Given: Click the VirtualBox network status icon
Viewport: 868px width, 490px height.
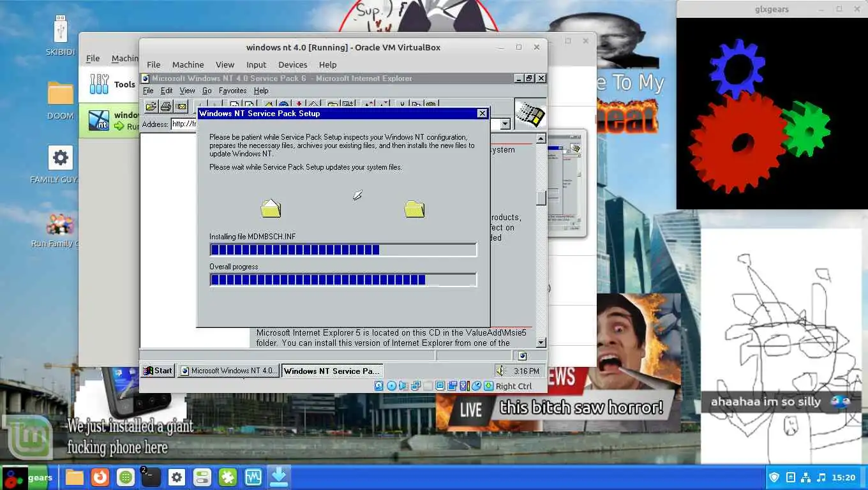Looking at the screenshot, I should click(x=415, y=386).
